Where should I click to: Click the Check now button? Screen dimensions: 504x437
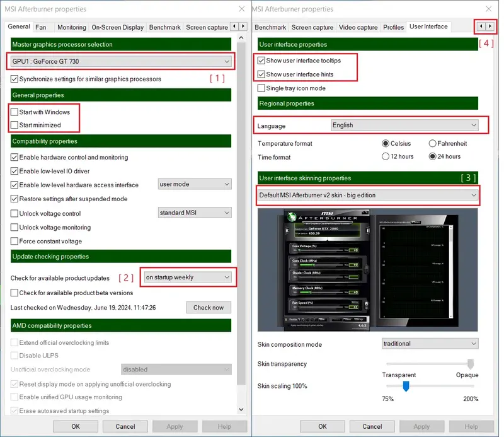point(208,308)
